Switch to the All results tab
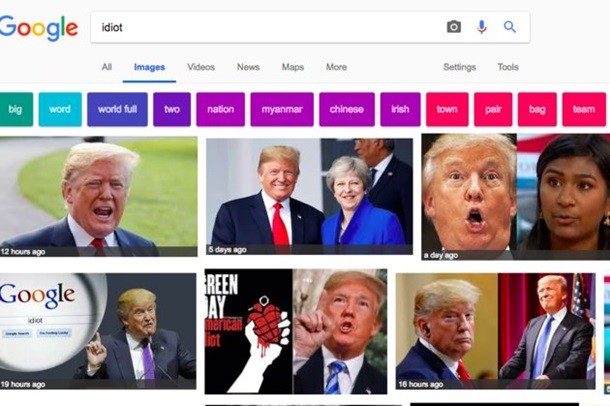 tap(106, 67)
